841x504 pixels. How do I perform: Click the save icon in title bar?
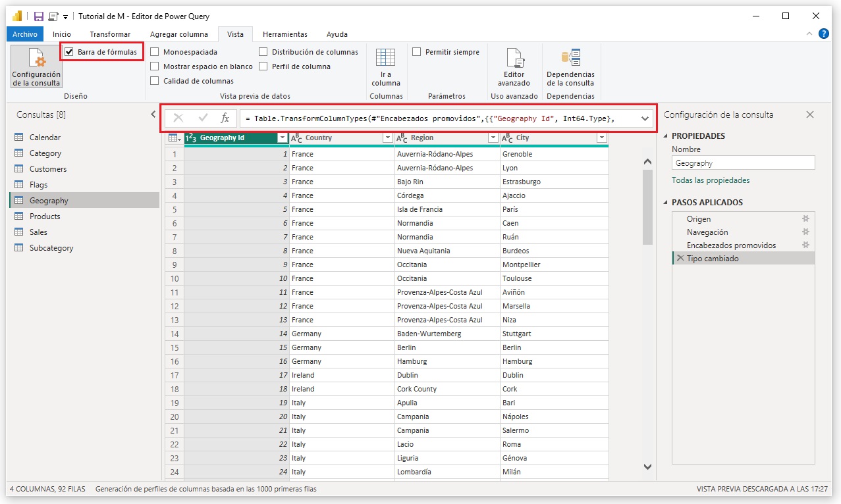(39, 16)
